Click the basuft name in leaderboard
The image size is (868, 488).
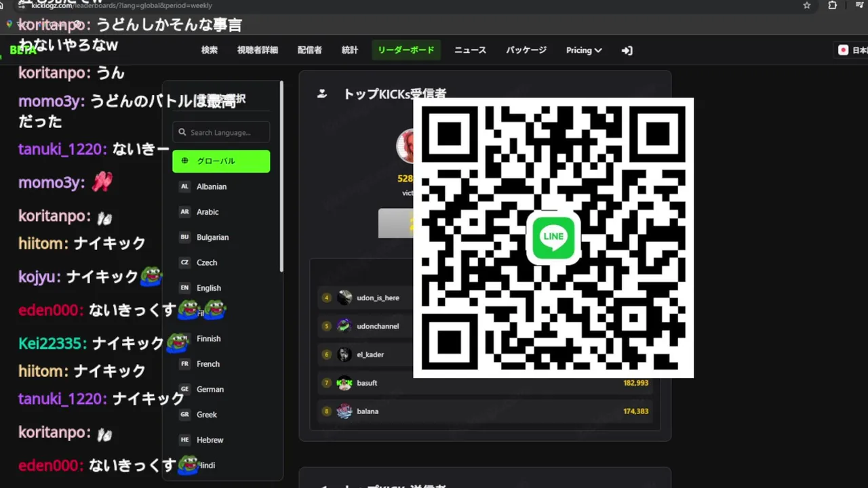coord(367,383)
